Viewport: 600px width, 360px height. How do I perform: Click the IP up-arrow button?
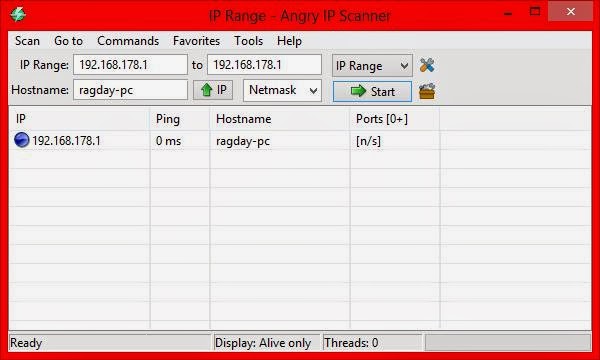[x=213, y=90]
